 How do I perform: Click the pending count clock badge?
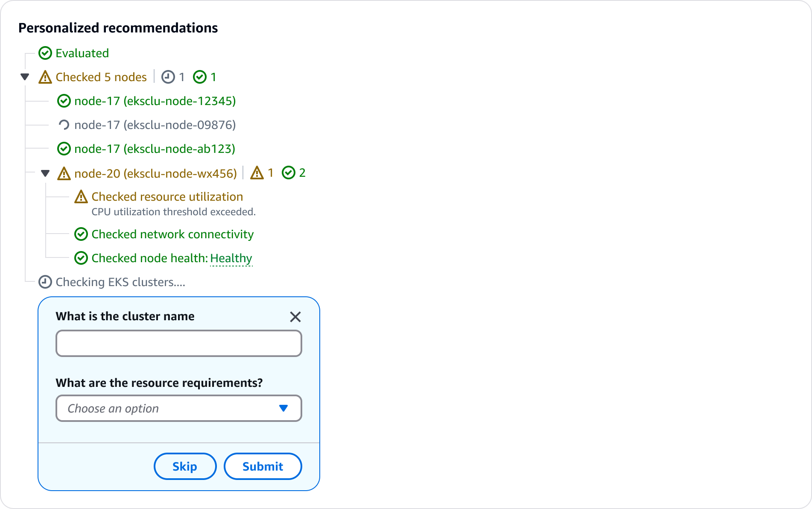tap(168, 77)
